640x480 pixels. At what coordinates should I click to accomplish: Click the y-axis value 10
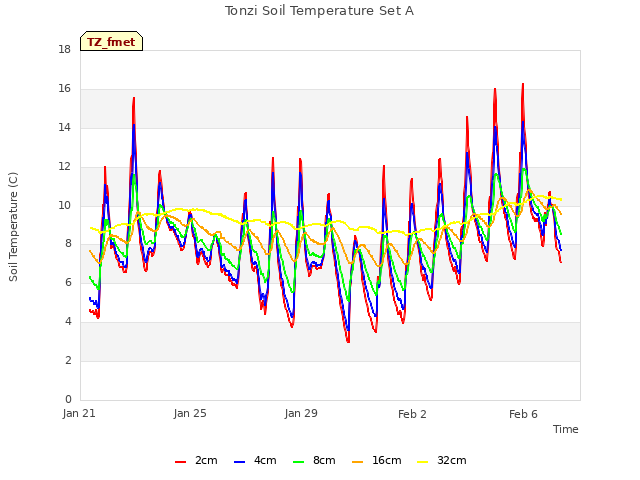click(64, 205)
